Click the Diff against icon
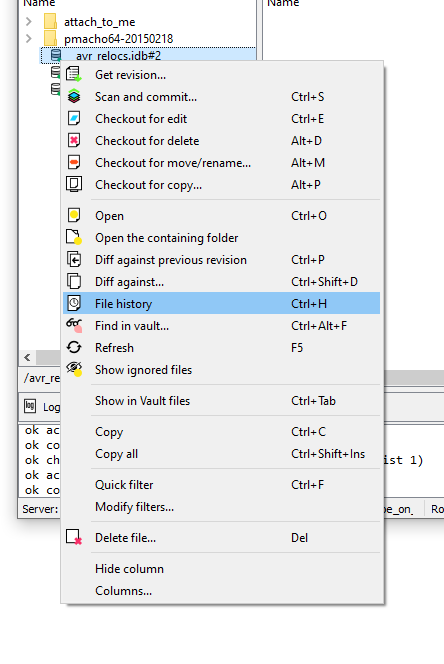This screenshot has width=444, height=664. click(x=74, y=282)
